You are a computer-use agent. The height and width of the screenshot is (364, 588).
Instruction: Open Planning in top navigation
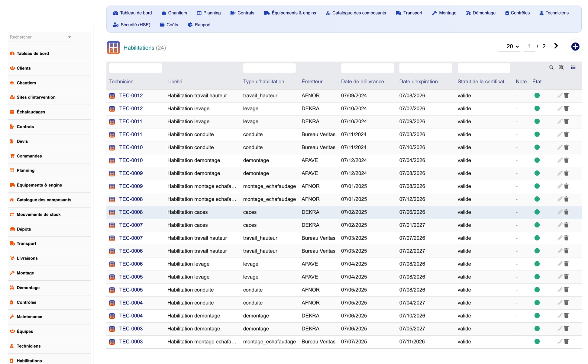[x=209, y=13]
